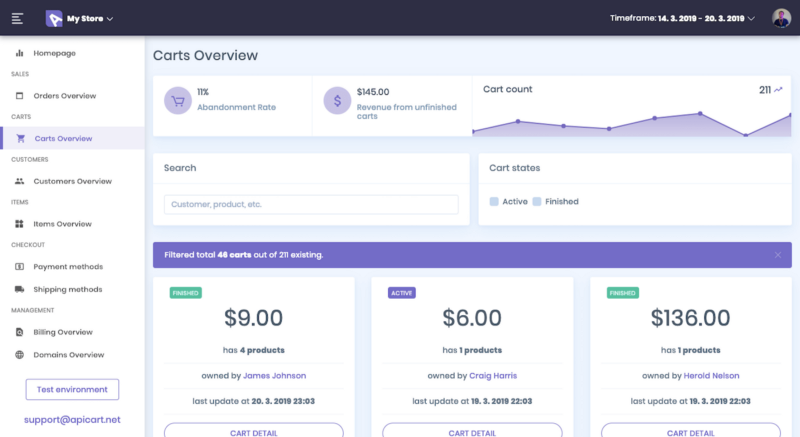Click the dollar sign revenue circle icon
This screenshot has height=437, width=800.
tap(337, 100)
